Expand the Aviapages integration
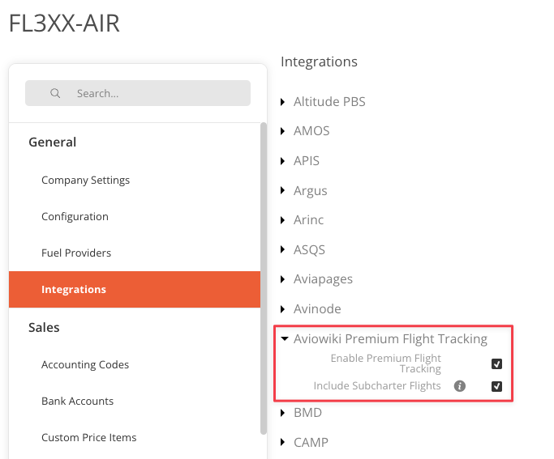This screenshot has height=459, width=554. (x=282, y=279)
